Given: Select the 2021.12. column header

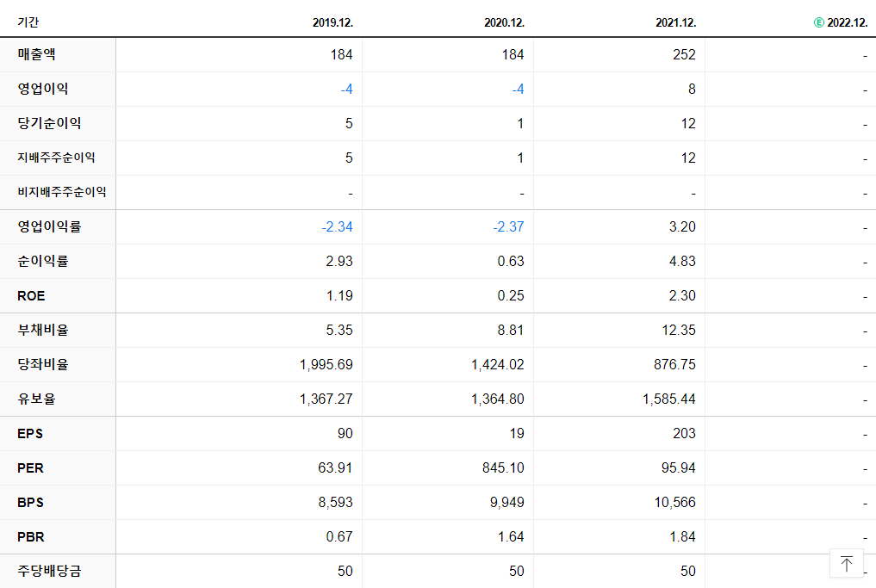Looking at the screenshot, I should pyautogui.click(x=675, y=23).
